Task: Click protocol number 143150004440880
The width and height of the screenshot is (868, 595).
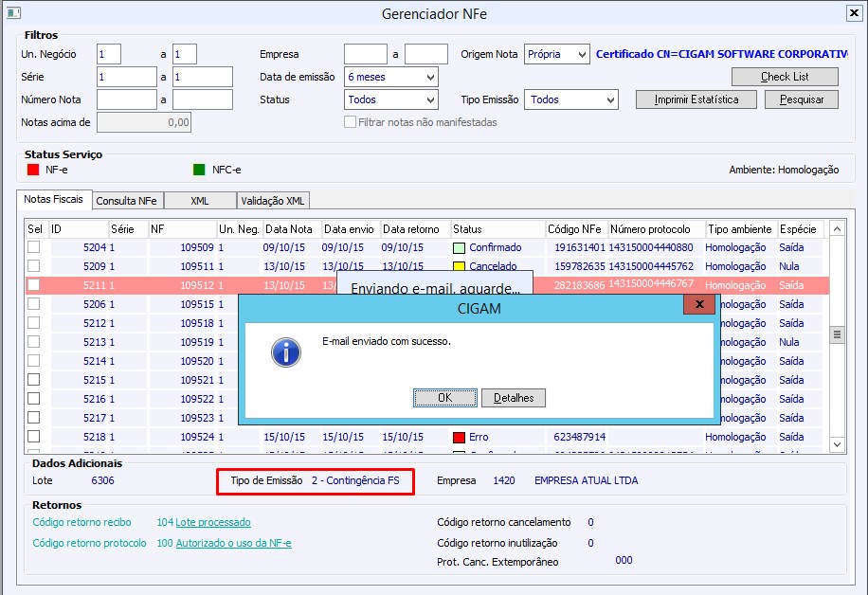Action: pyautogui.click(x=651, y=247)
